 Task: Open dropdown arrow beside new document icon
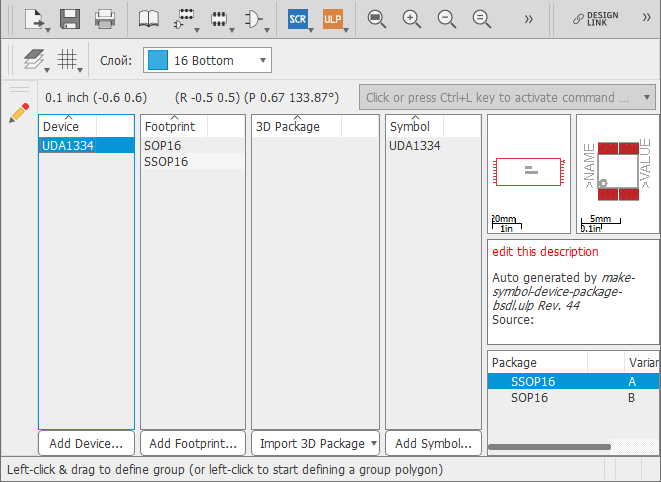[x=48, y=30]
